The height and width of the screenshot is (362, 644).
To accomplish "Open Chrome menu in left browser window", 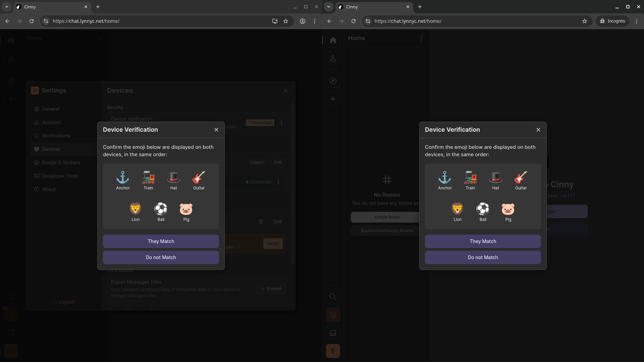I will click(315, 21).
